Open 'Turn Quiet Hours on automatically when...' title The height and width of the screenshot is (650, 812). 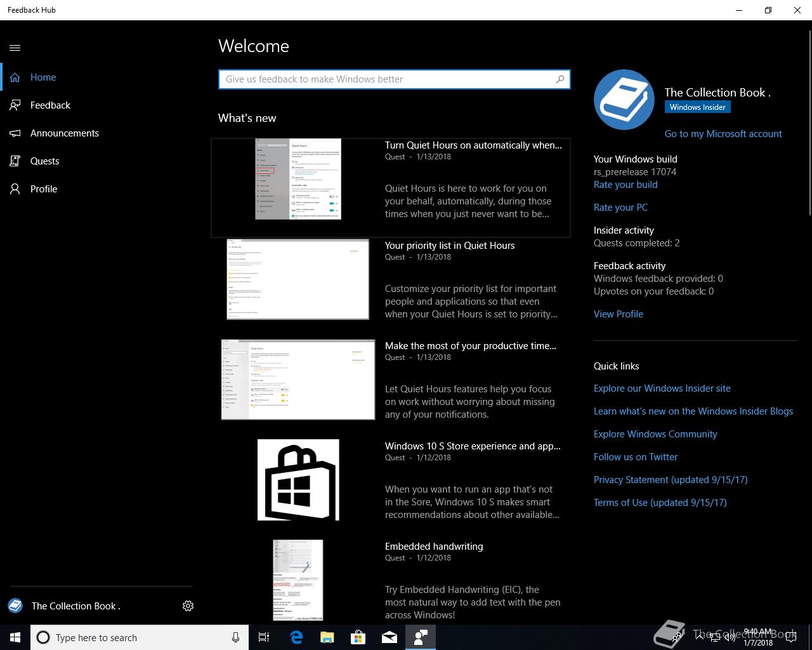coord(473,145)
